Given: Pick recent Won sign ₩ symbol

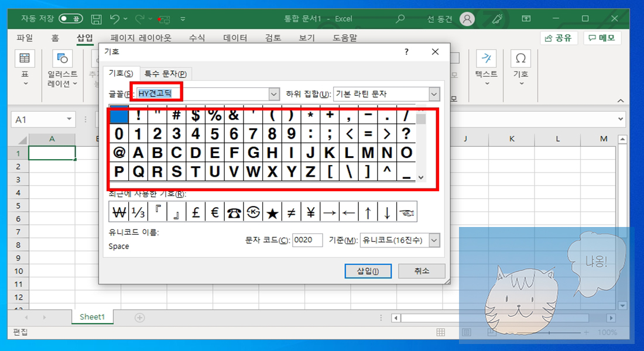Looking at the screenshot, I should click(x=119, y=212).
